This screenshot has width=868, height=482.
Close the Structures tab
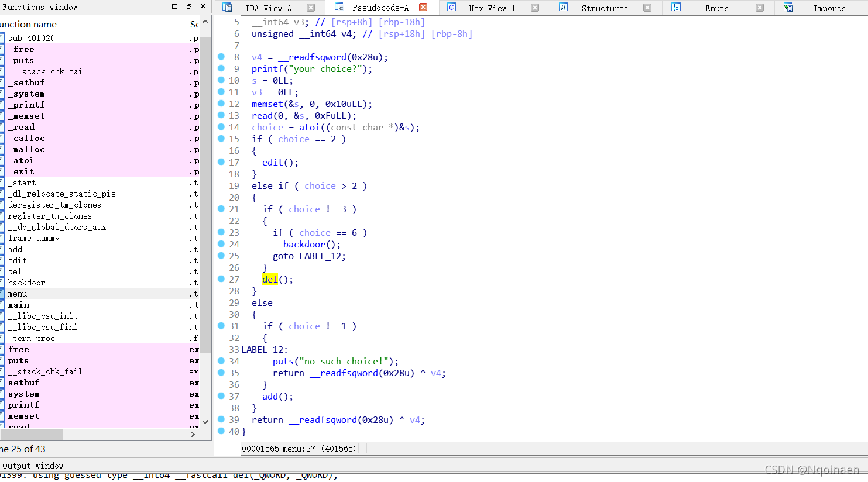coord(647,8)
